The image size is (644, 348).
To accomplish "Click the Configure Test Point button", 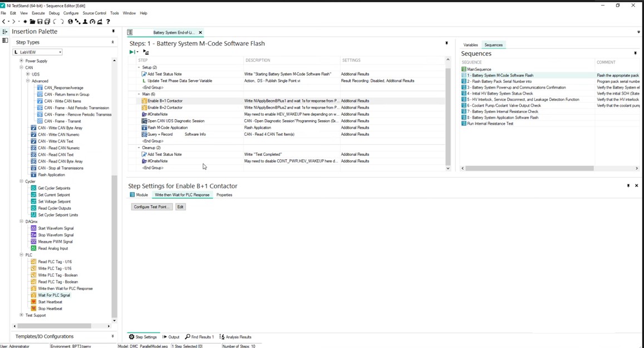I will pyautogui.click(x=151, y=207).
